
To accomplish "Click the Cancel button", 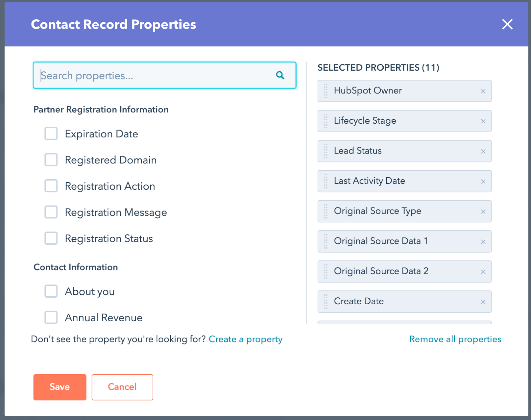I will (122, 387).
